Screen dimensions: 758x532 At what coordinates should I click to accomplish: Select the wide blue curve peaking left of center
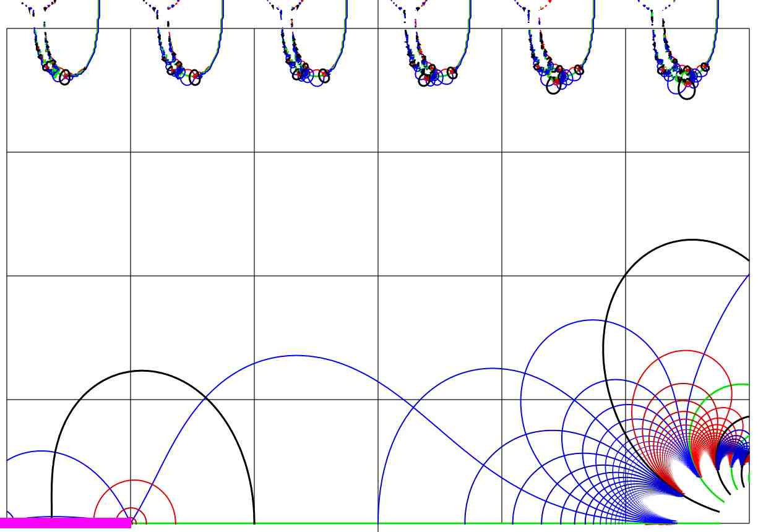click(296, 356)
